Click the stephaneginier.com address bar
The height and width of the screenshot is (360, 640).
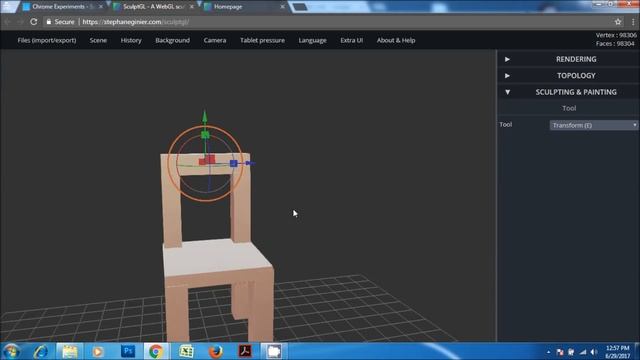[x=327, y=22]
